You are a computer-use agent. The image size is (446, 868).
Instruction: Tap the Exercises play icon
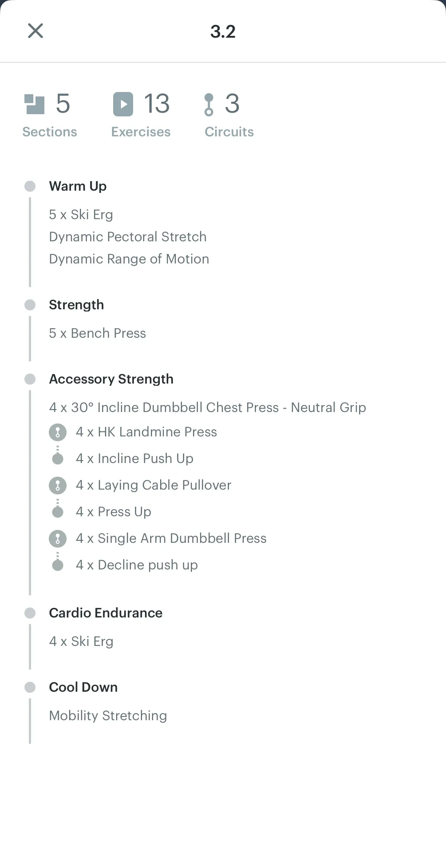(123, 104)
